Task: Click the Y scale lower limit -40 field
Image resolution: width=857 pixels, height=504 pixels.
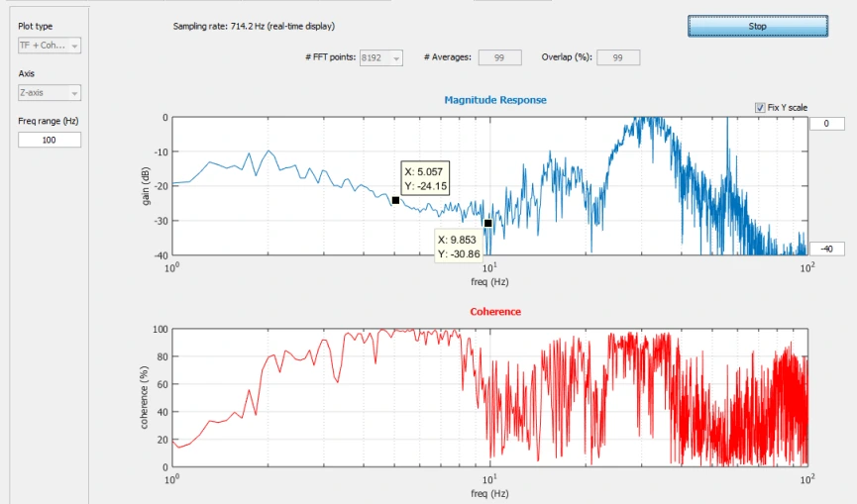Action: 826,249
